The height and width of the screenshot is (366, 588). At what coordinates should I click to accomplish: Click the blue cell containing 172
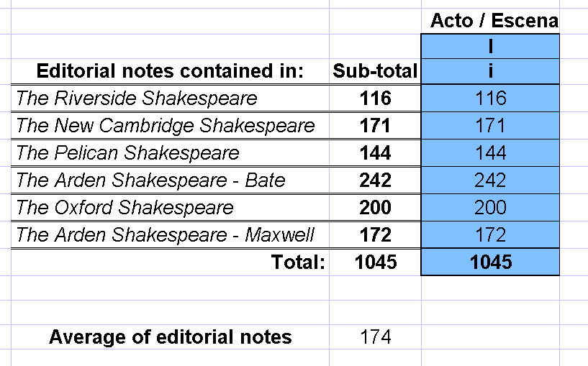[x=491, y=235]
